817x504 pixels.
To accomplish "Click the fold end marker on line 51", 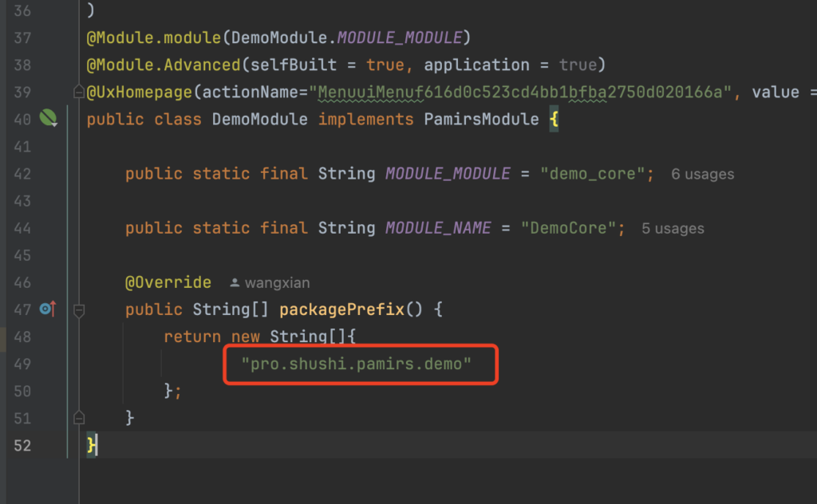I will [78, 418].
